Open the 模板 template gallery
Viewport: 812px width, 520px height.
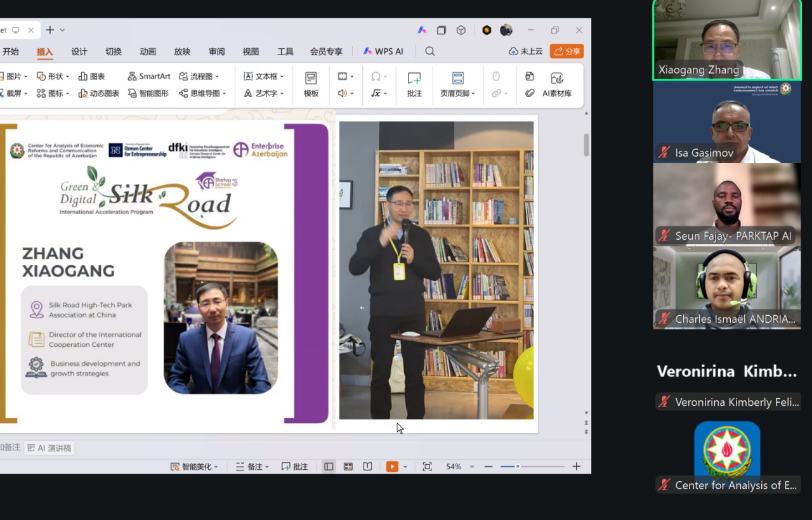click(311, 84)
